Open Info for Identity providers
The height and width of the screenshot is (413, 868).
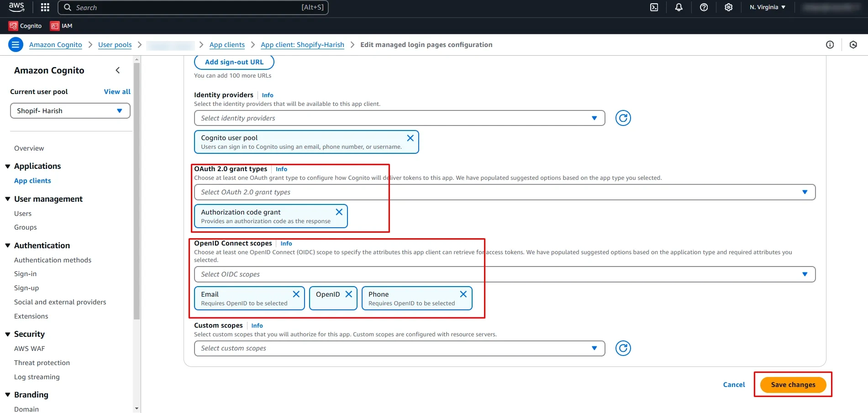click(268, 95)
